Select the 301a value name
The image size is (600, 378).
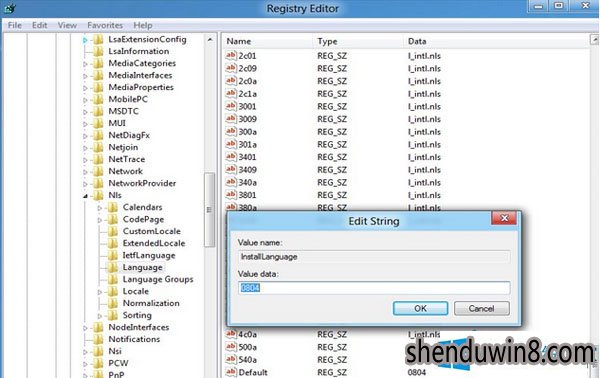click(x=248, y=145)
